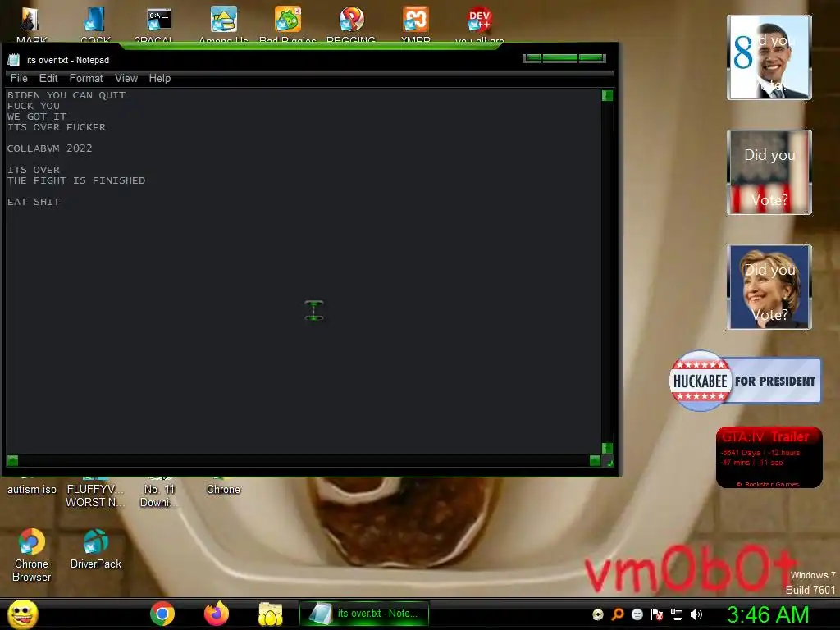
Task: Click the Notepad horizontal scrollbar left arrow
Action: tap(13, 461)
